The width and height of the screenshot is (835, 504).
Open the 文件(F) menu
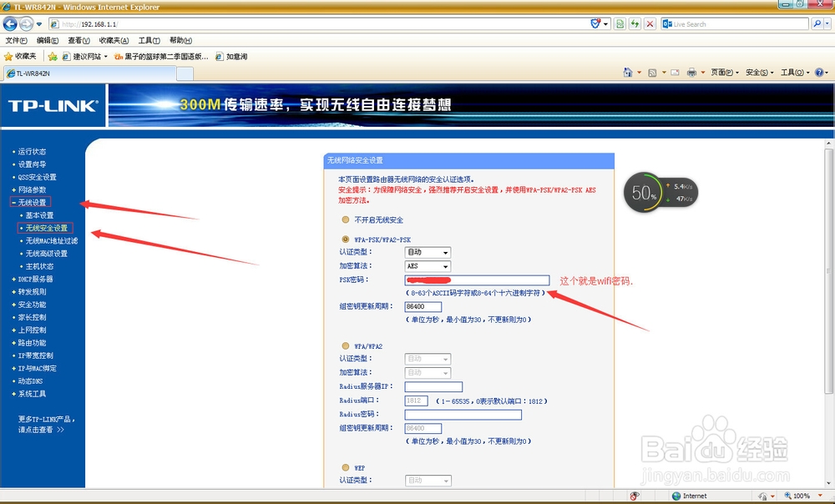click(17, 40)
